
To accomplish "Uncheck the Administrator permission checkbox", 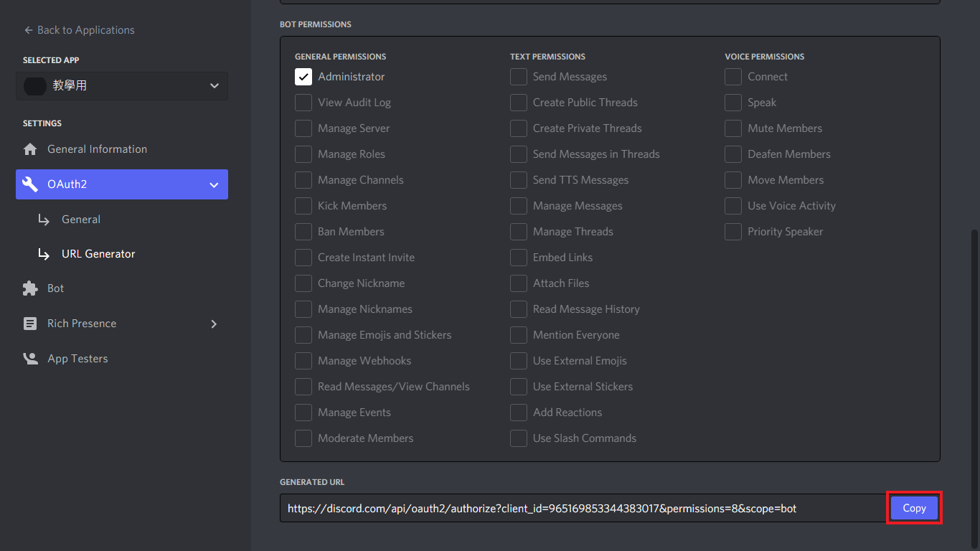I will coord(303,77).
